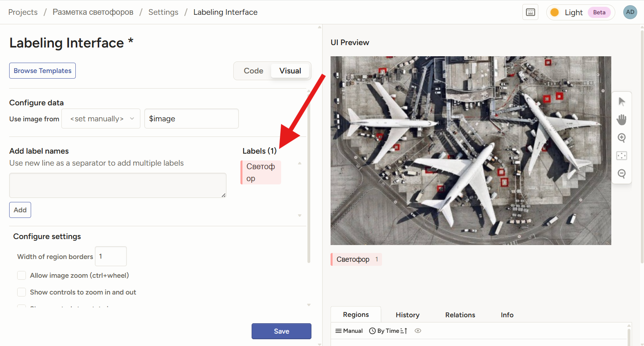Open the History tab
This screenshot has height=346, width=644.
click(x=407, y=315)
